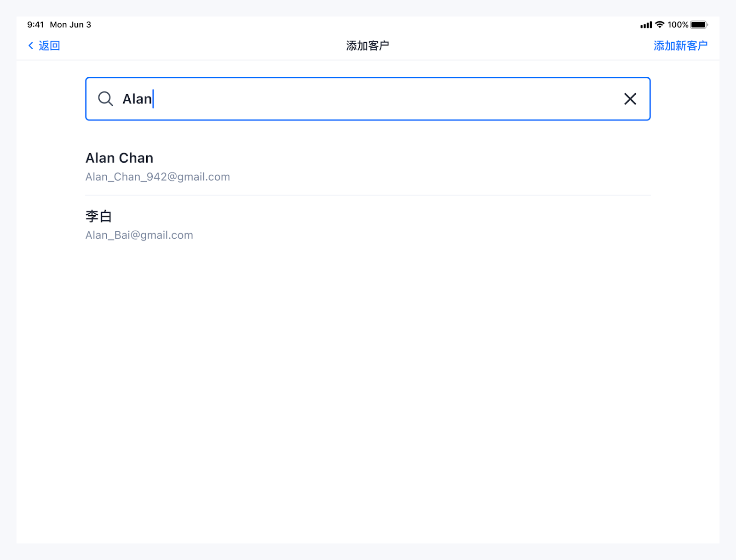Tap the 9:41 clock in status bar
This screenshot has height=560, width=736.
(x=35, y=25)
